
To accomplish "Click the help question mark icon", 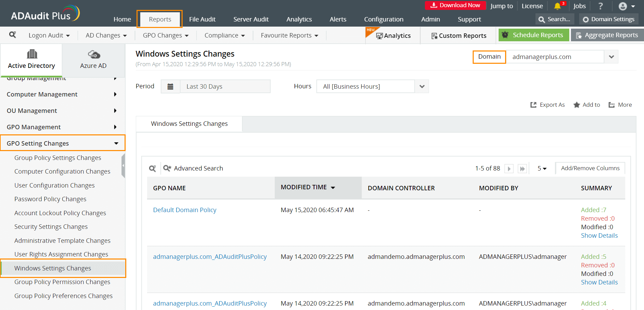I will tap(601, 6).
